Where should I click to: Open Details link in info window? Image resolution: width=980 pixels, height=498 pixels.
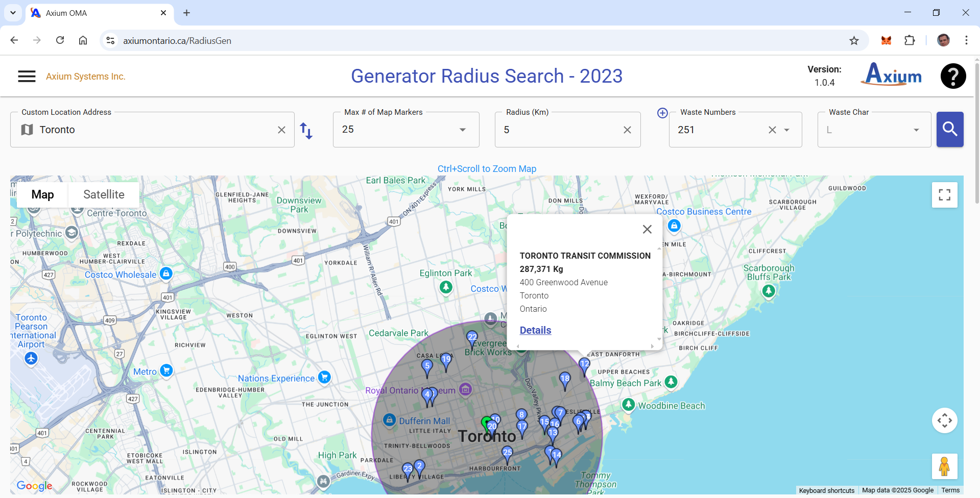point(535,330)
